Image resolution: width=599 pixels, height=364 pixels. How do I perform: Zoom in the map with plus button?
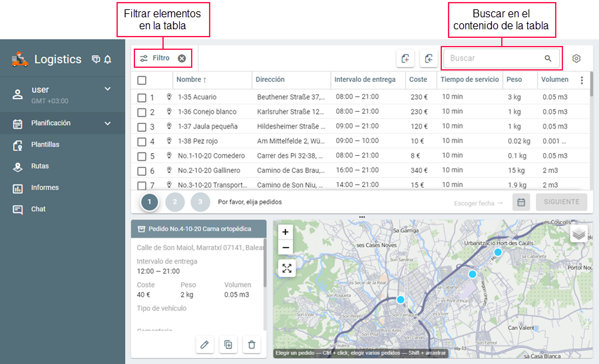(x=286, y=232)
